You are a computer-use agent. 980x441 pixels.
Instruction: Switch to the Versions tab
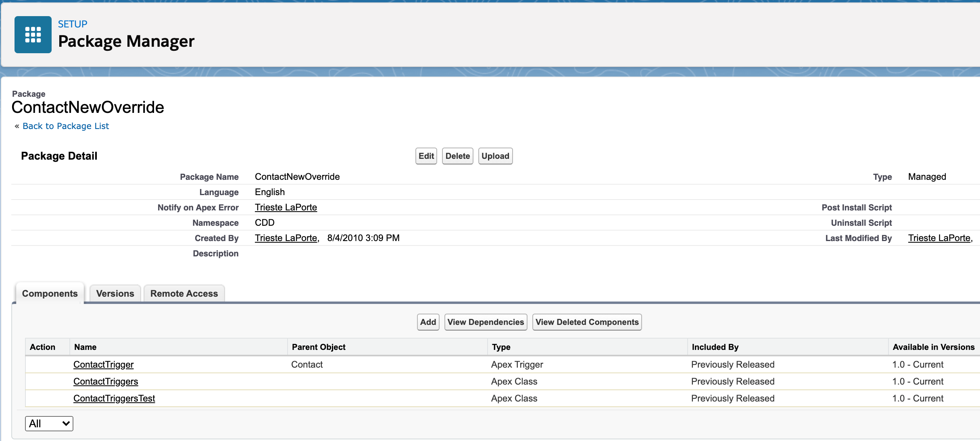point(115,293)
